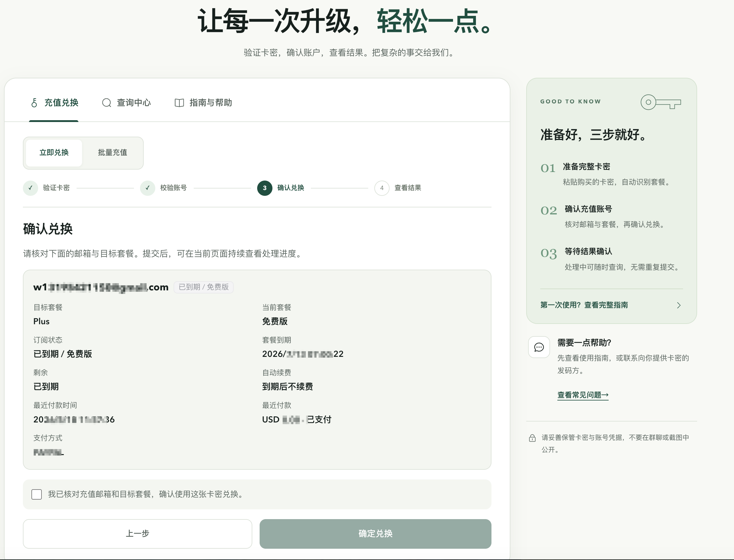The height and width of the screenshot is (560, 734).
Task: Click the 验证卡密 step checkmark
Action: pos(30,188)
